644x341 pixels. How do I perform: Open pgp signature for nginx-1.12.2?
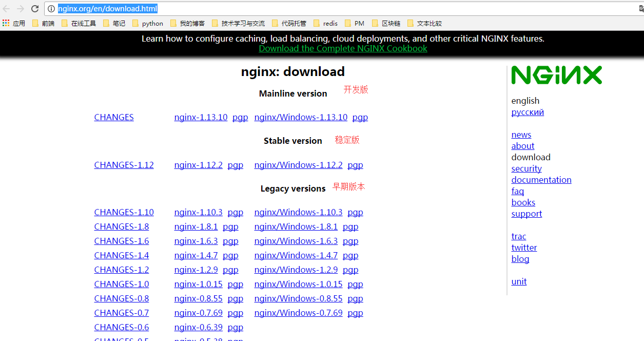pos(236,165)
